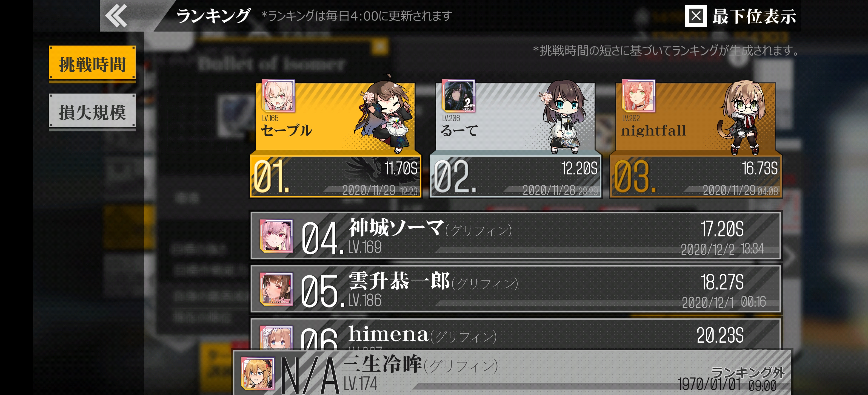Go back with the double-chevron arrow

pyautogui.click(x=116, y=16)
